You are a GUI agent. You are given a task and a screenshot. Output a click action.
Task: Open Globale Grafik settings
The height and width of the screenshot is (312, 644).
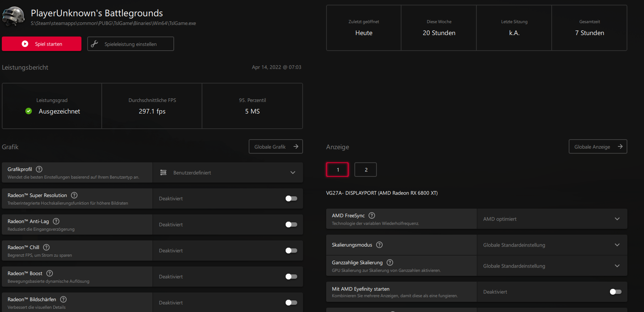pyautogui.click(x=276, y=146)
